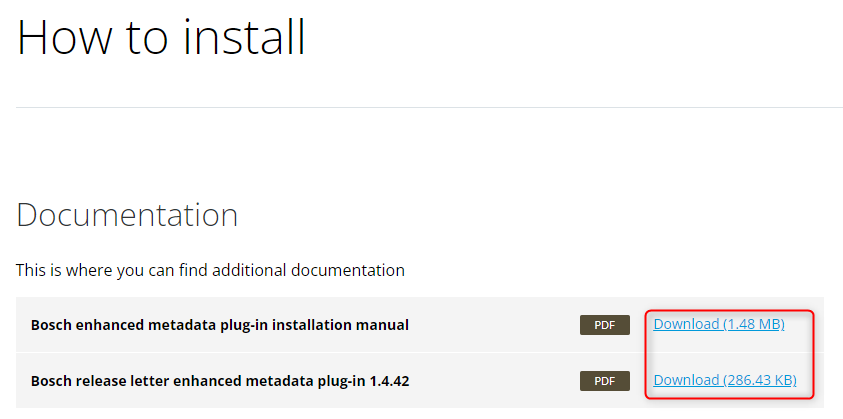
Task: Select the Bosch release letter 1.4.42 title
Action: tap(220, 381)
